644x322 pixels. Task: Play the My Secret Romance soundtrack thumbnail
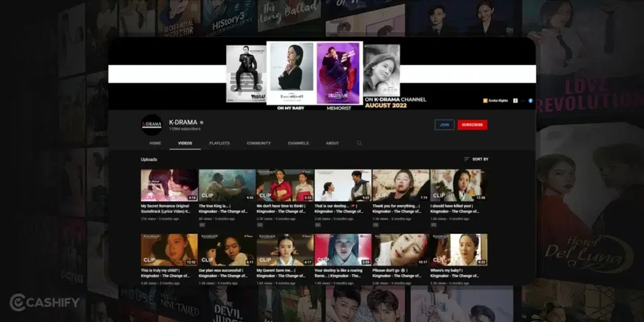169,186
